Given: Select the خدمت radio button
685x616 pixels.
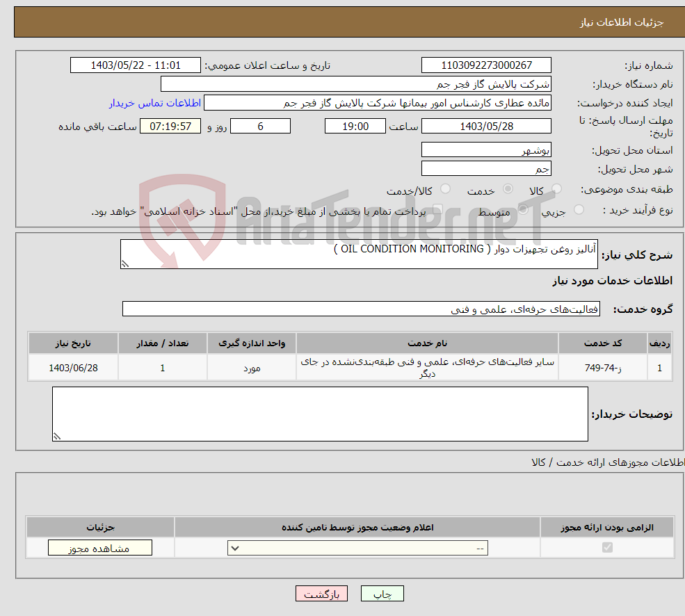Looking at the screenshot, I should tap(508, 188).
